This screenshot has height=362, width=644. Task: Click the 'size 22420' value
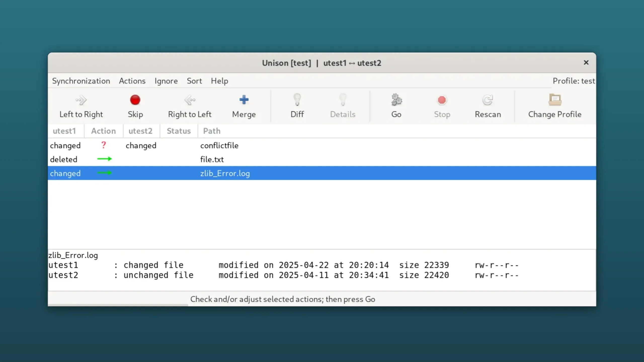[424, 275]
